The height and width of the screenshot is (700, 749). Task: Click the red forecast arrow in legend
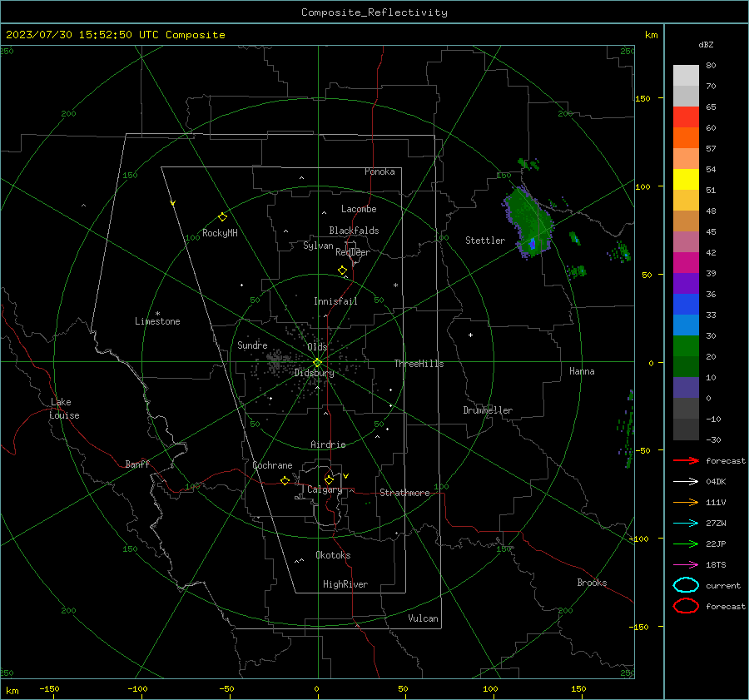coord(686,460)
